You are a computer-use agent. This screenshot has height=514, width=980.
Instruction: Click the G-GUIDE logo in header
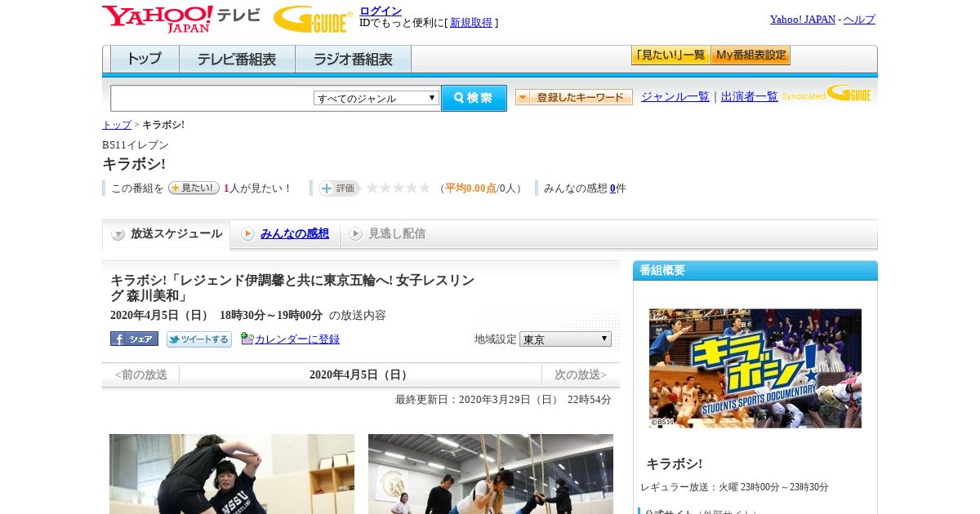[313, 19]
